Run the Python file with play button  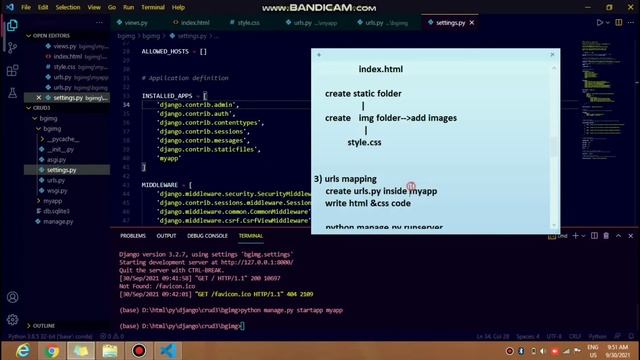click(599, 23)
